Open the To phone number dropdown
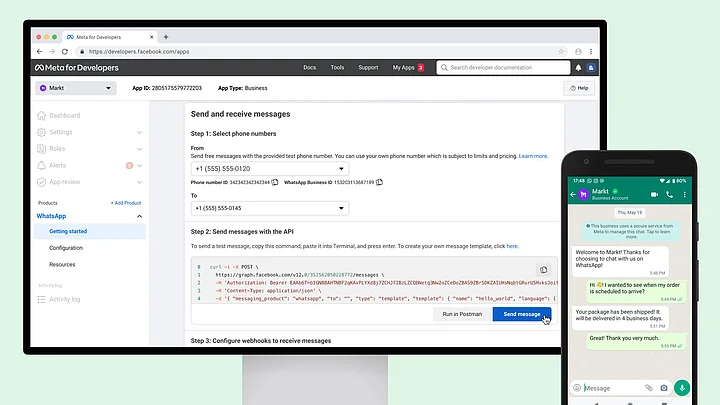720x405 pixels. (x=269, y=208)
